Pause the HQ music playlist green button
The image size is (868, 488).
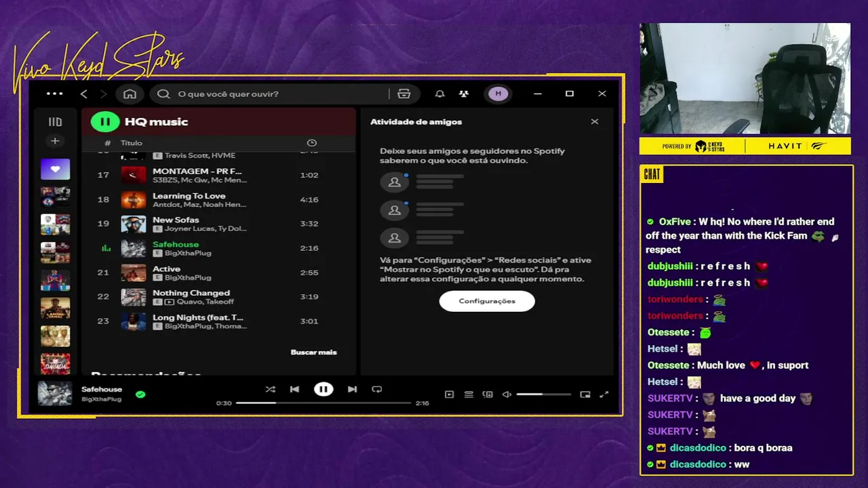[x=105, y=122]
